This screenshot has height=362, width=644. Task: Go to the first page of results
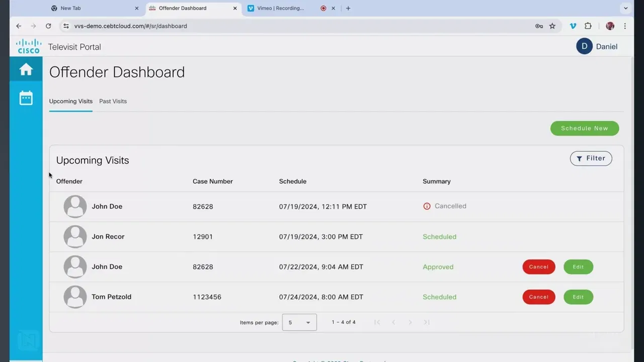click(x=377, y=322)
